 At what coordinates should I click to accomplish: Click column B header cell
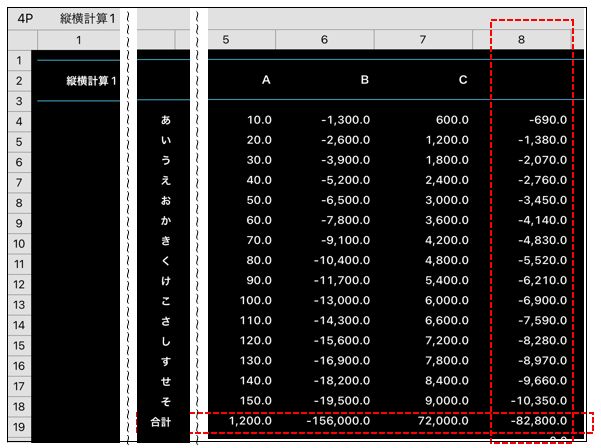tap(363, 80)
